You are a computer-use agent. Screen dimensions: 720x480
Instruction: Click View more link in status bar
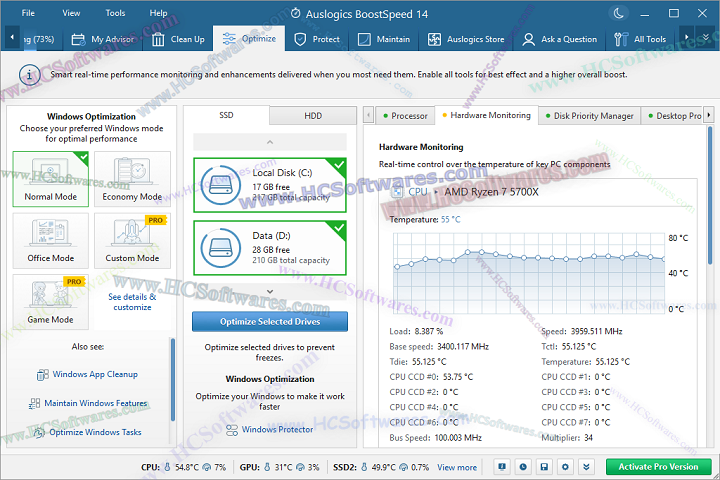tap(457, 467)
